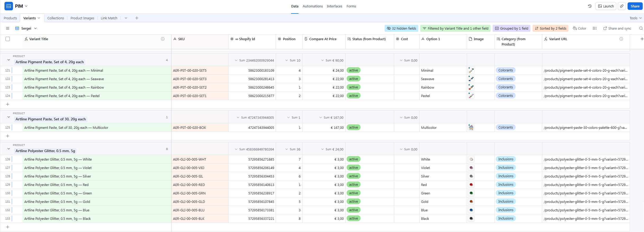Open the Color records settings

click(579, 28)
